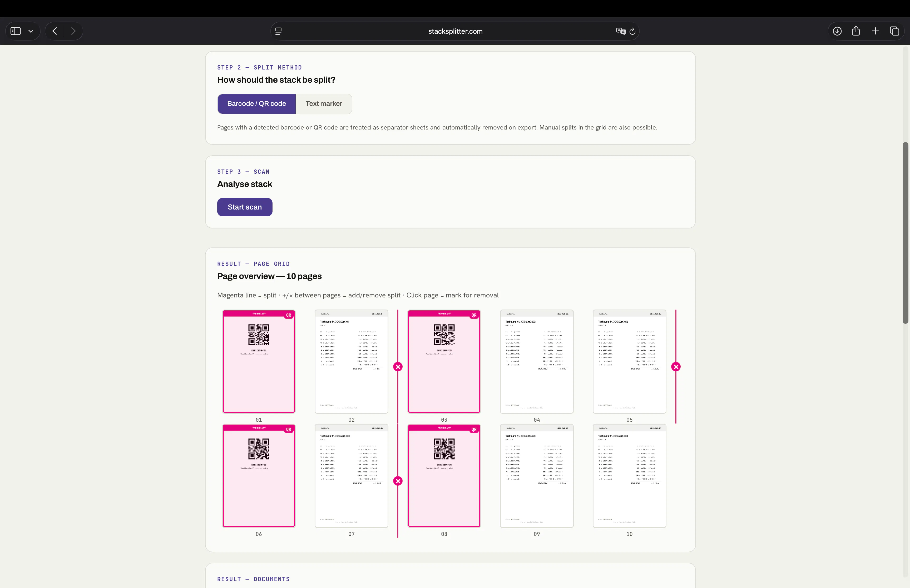Click the 'STEP 3 — SCAN' label
This screenshot has height=588, width=910.
point(243,172)
